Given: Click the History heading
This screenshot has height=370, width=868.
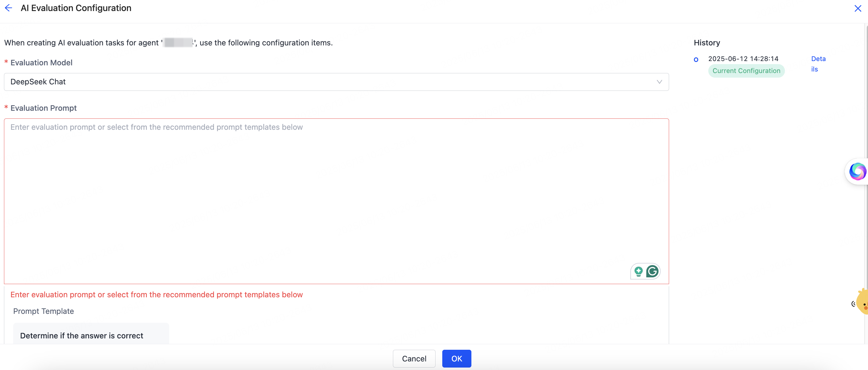Looking at the screenshot, I should 706,43.
